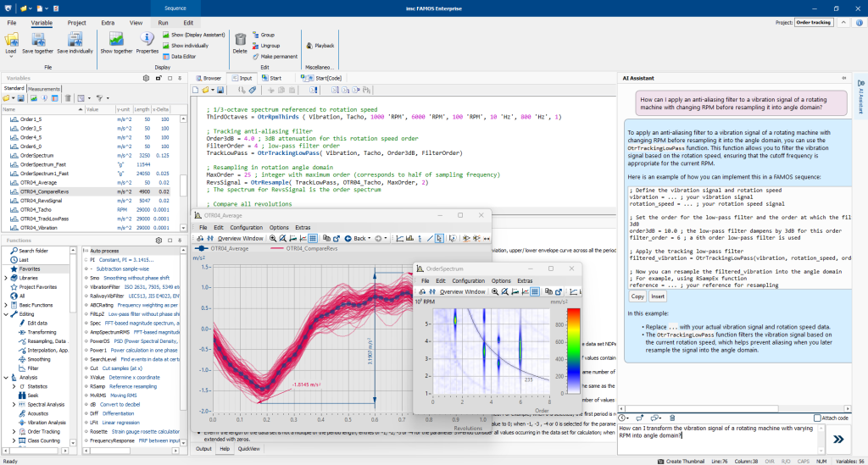Click the Copy button in AI Assistant

tap(637, 296)
